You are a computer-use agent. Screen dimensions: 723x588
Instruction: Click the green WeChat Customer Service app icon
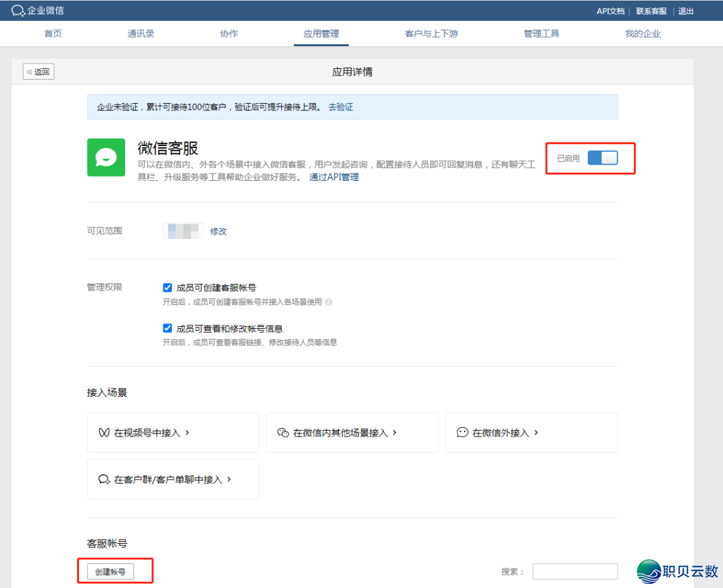coord(106,157)
